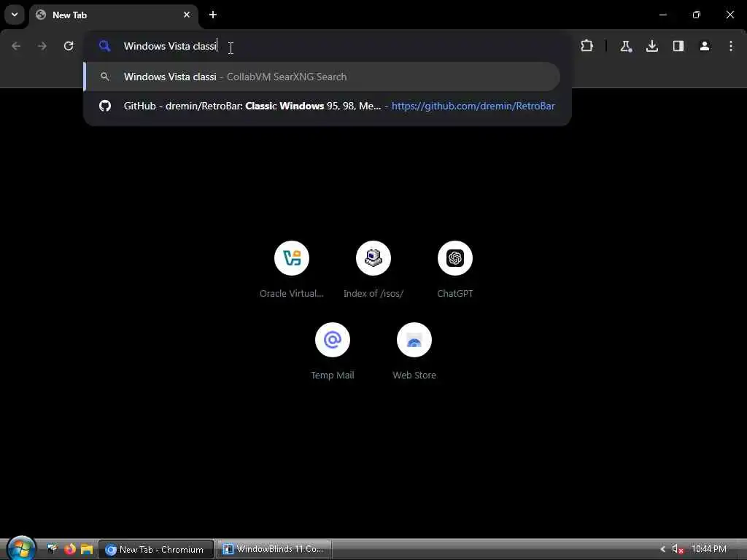Switch to New Tab - Chromium taskbar button
Screen dimensions: 747x560
pyautogui.click(x=156, y=550)
